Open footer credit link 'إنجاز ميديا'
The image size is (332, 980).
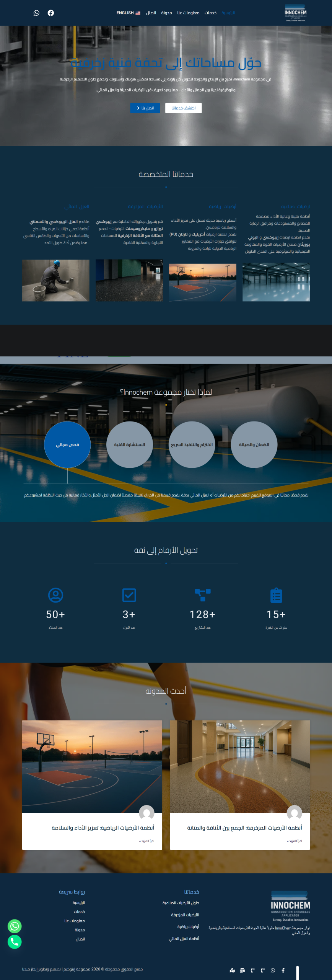[30, 969]
